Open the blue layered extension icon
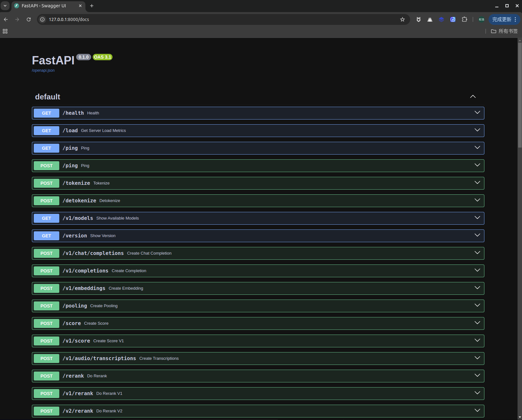Screen dimensions: 522x420 [x=441, y=19]
